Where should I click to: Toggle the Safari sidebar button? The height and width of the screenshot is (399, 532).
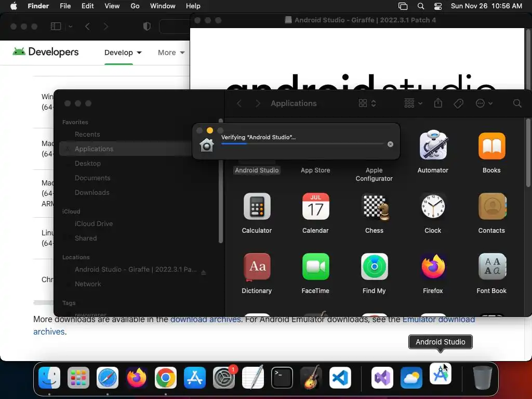[x=56, y=26]
